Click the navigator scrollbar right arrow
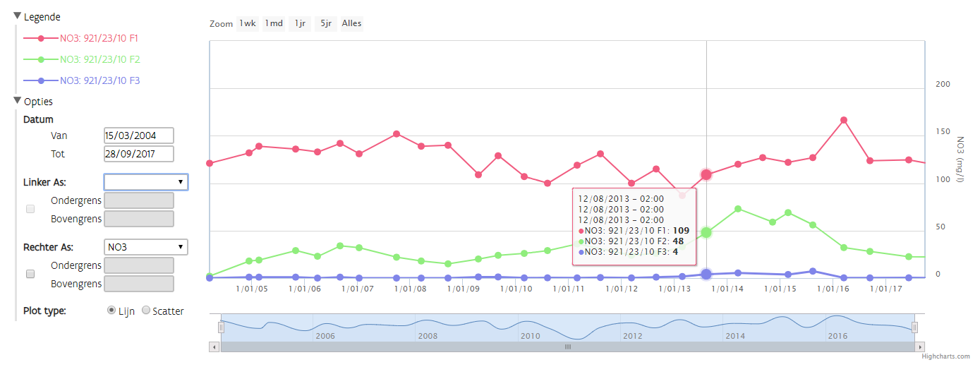980x367 pixels. click(919, 347)
